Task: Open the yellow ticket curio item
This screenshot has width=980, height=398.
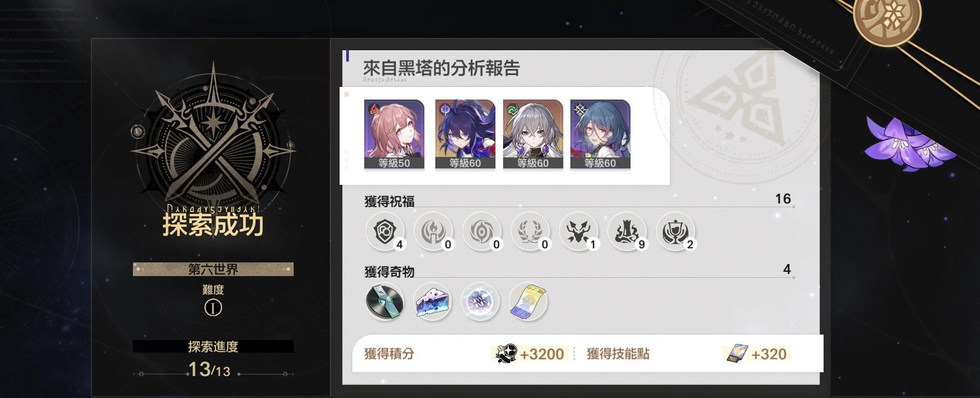Action: point(528,302)
